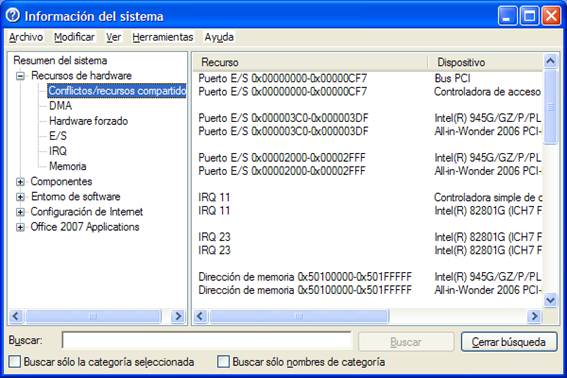The height and width of the screenshot is (378, 567).
Task: Maximize the Información del sistema window
Action: (x=529, y=16)
